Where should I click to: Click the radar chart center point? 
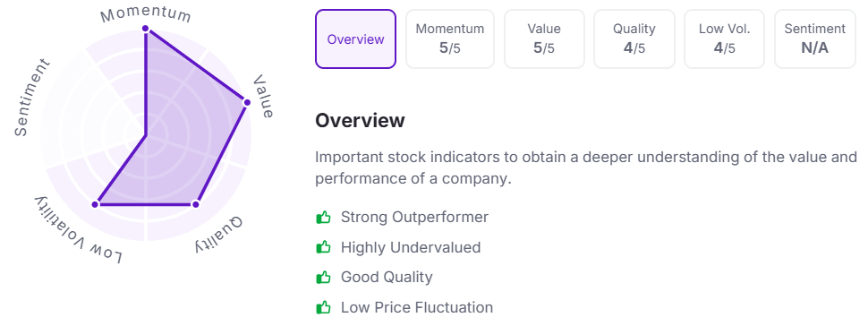pos(146,134)
